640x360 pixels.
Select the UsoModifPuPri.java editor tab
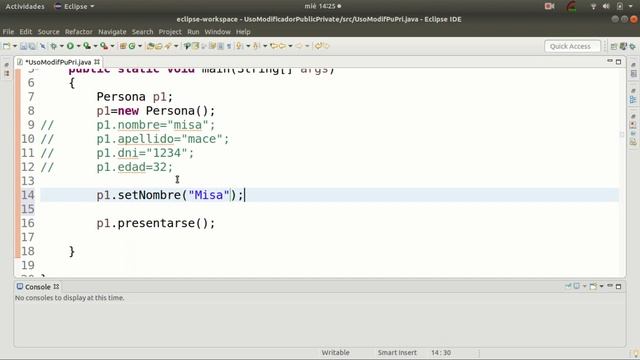(x=58, y=62)
